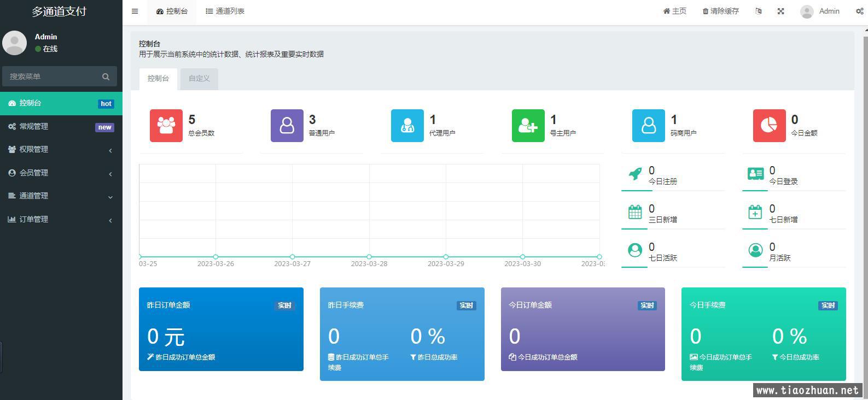Click the 0 元 amount on blue card
This screenshot has width=868, height=400.
pyautogui.click(x=166, y=337)
